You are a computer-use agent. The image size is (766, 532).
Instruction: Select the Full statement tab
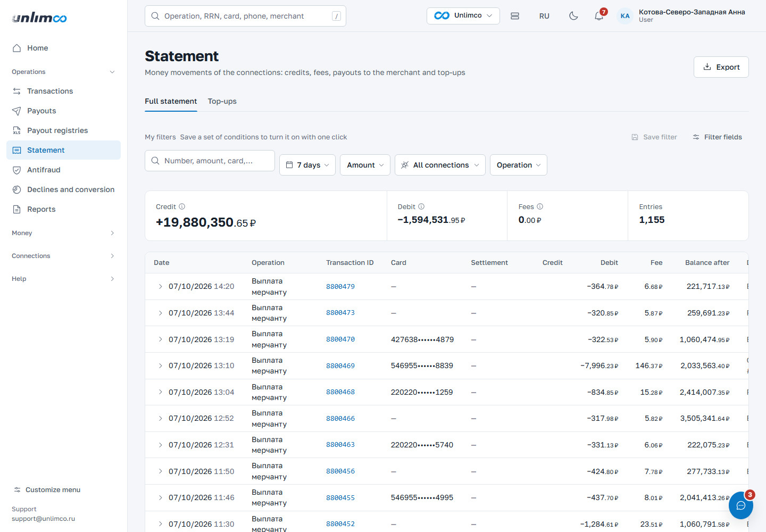pos(171,101)
